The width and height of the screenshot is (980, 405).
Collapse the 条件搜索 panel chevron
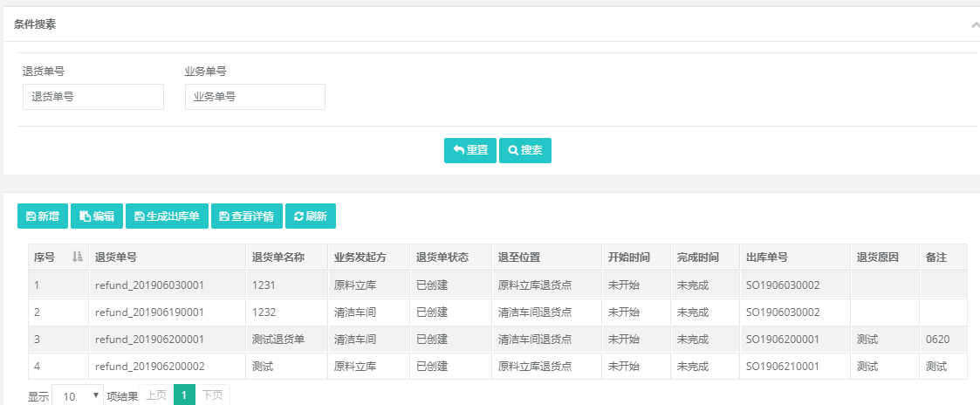point(975,25)
